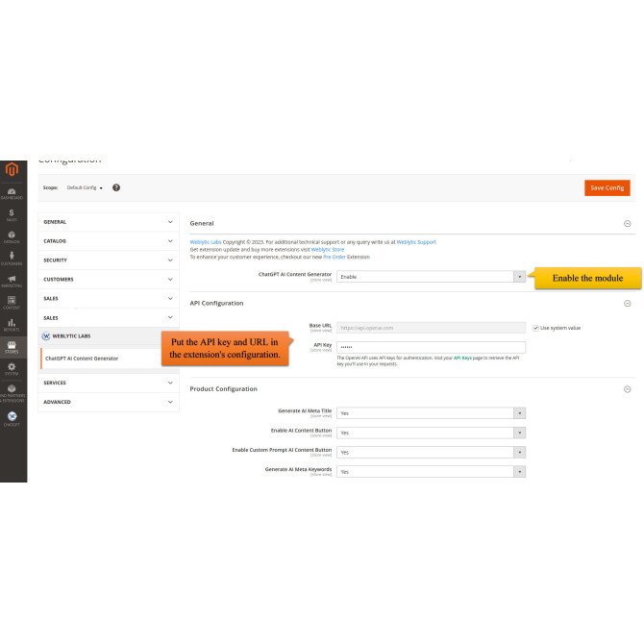Open ChatGPT AI Content Generator Enable dropdown
Viewport: 644px width, 644px height.
431,277
